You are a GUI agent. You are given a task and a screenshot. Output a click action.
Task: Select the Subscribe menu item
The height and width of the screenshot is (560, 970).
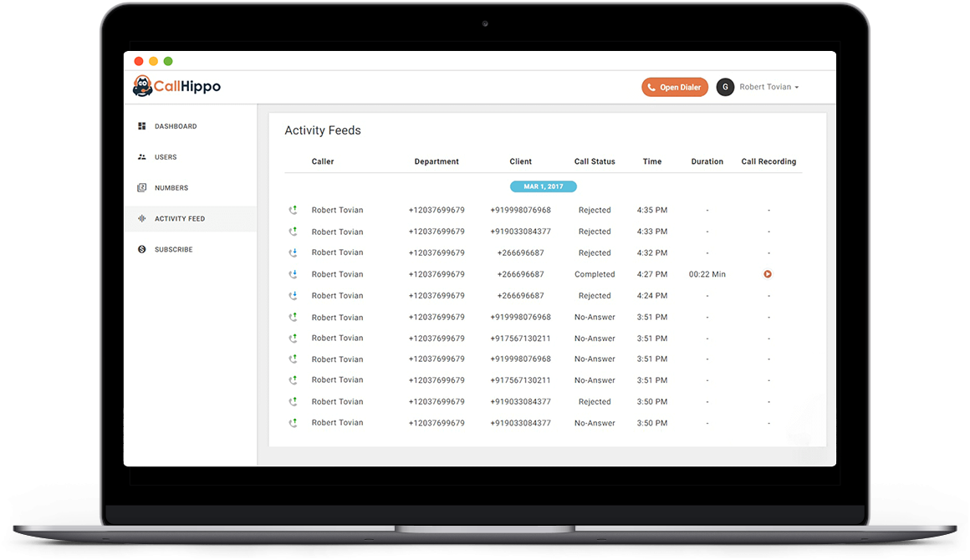(173, 250)
